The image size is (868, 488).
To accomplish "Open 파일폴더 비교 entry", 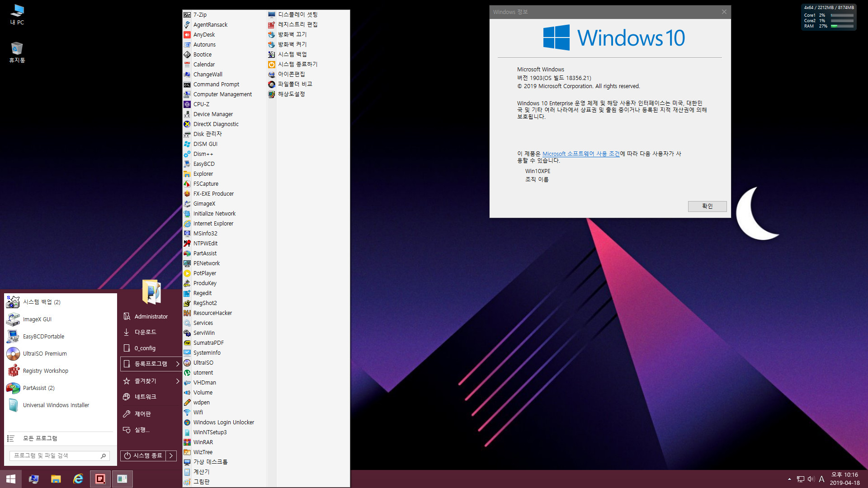I will (x=295, y=84).
